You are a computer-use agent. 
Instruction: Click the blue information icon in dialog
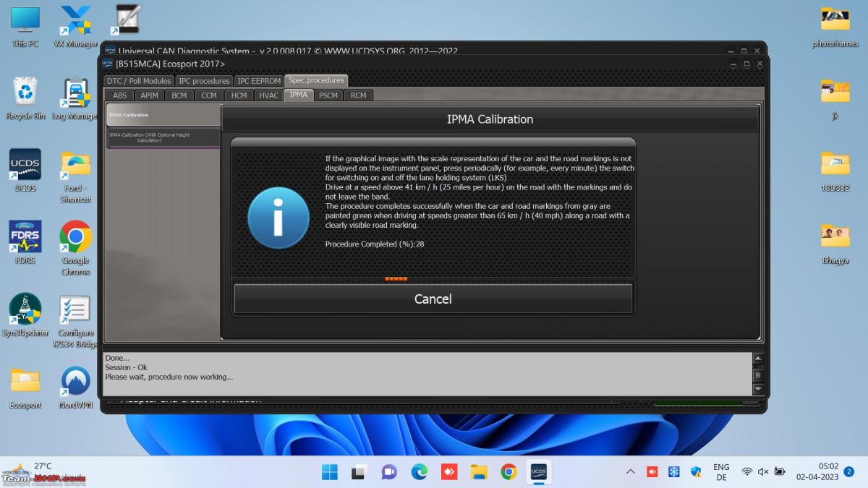coord(278,218)
